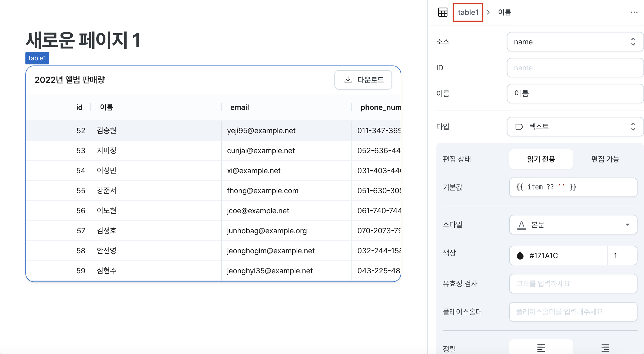
Task: Switch edit state to 읽기 전용
Action: pos(541,159)
